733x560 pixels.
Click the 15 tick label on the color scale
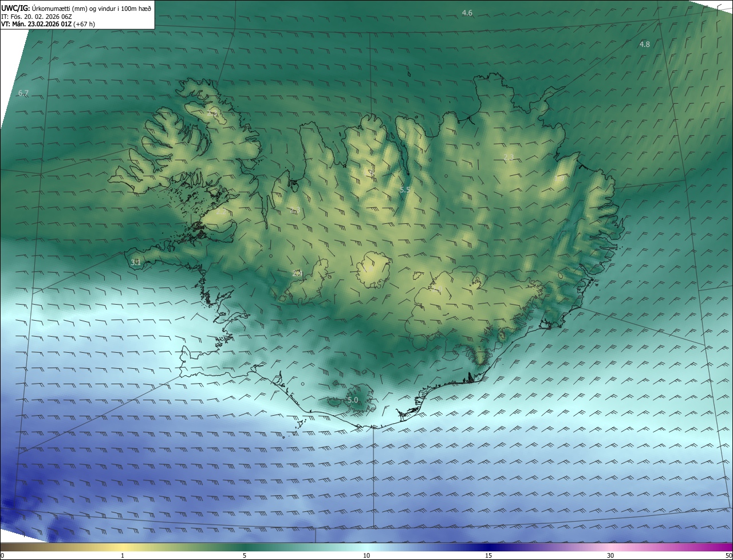coord(488,555)
